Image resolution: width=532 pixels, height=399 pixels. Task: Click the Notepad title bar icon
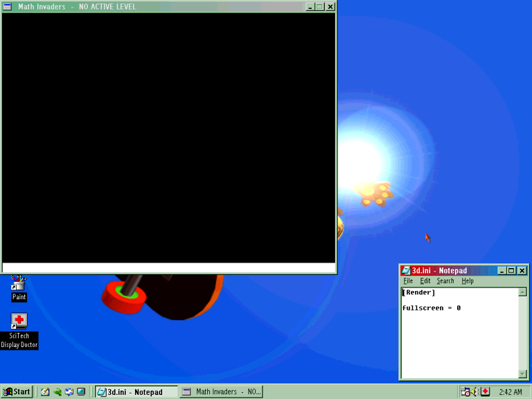point(405,270)
